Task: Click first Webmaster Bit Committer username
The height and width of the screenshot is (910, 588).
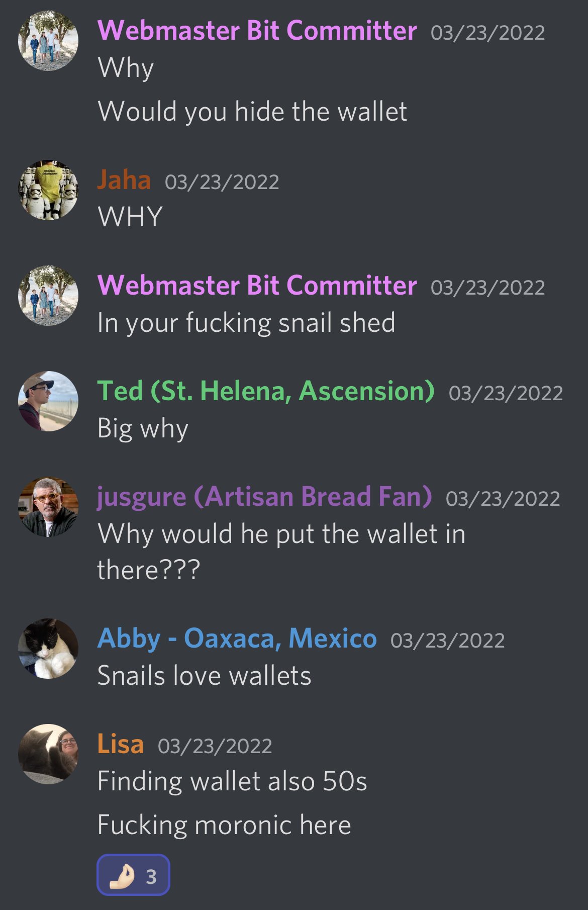Action: pos(257,31)
